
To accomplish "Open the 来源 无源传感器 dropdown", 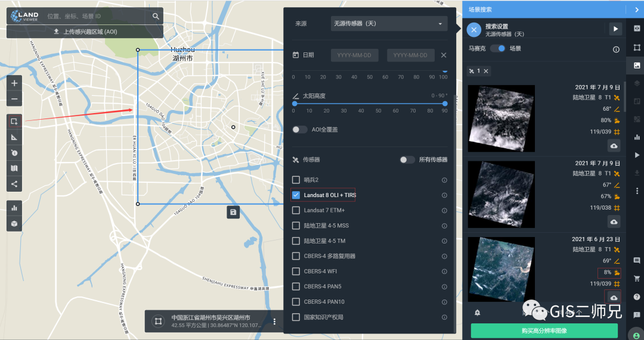I will click(x=389, y=23).
